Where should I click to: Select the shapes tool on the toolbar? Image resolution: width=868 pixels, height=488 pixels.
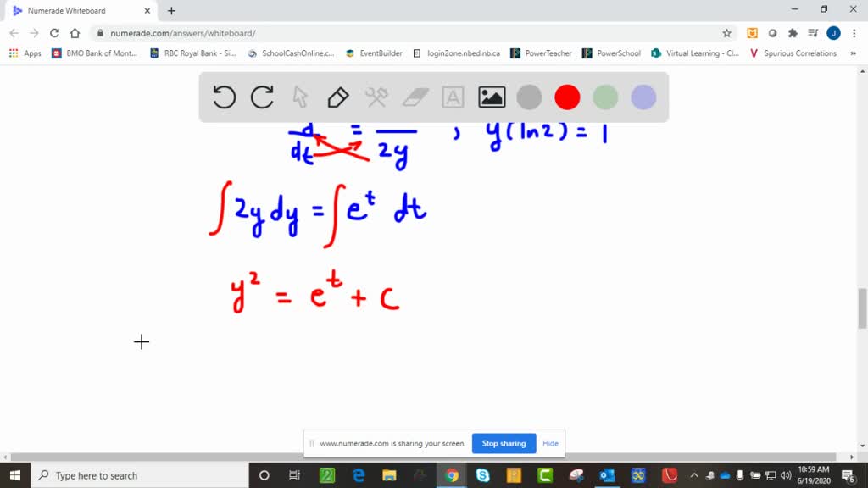coord(376,97)
